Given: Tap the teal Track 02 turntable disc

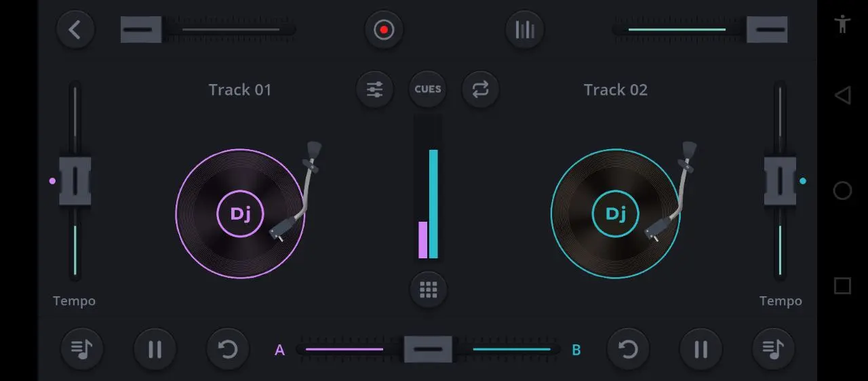Looking at the screenshot, I should pyautogui.click(x=616, y=214).
